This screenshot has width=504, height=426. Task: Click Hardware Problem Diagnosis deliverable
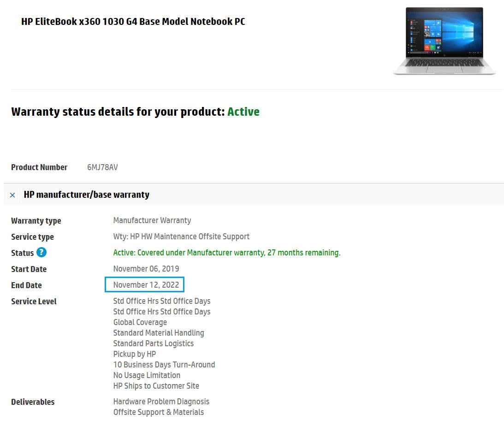(x=161, y=402)
